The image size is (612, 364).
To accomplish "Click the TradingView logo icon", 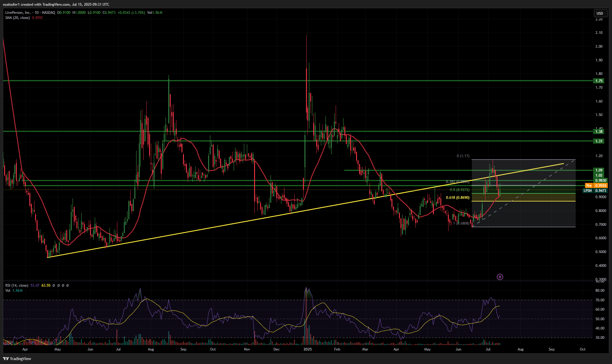I will (6, 359).
